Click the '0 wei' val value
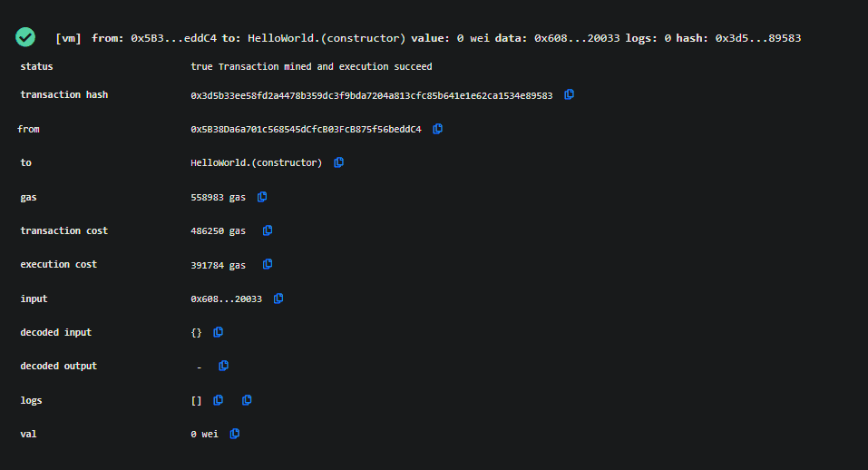Viewport: 868px width, 470px height. [x=204, y=434]
